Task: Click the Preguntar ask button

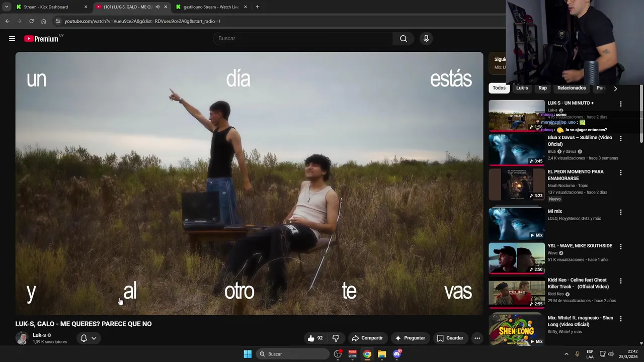Action: click(x=410, y=338)
